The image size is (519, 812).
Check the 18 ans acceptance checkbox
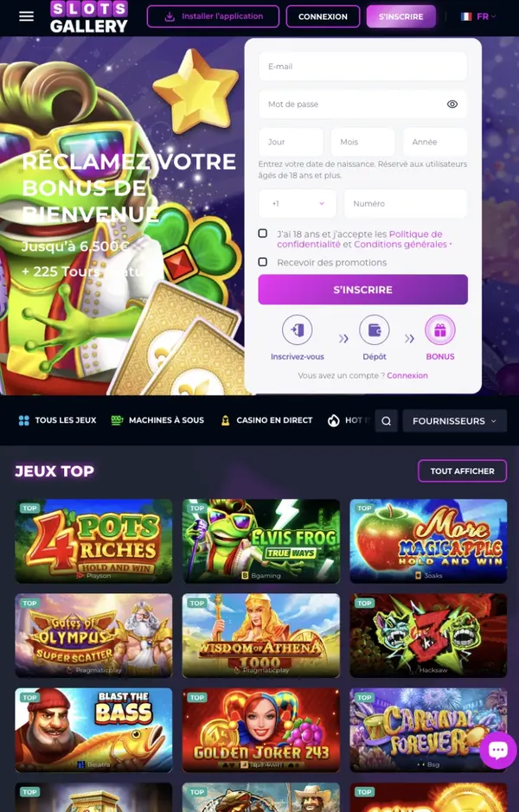263,233
